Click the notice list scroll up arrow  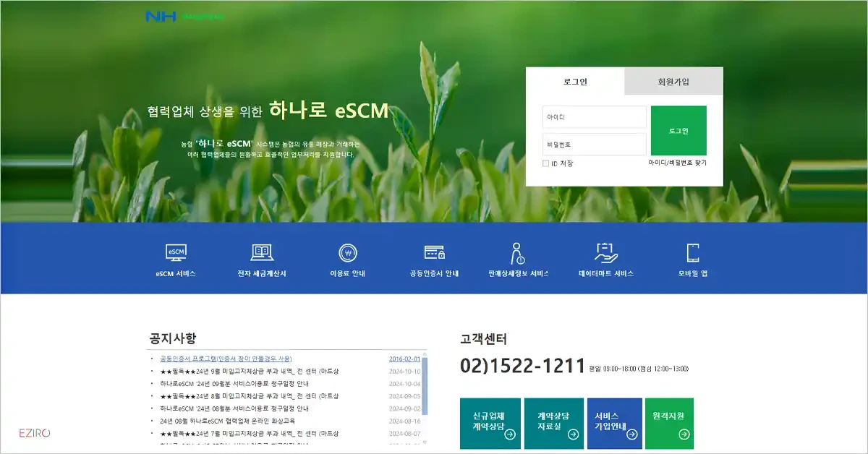point(425,355)
